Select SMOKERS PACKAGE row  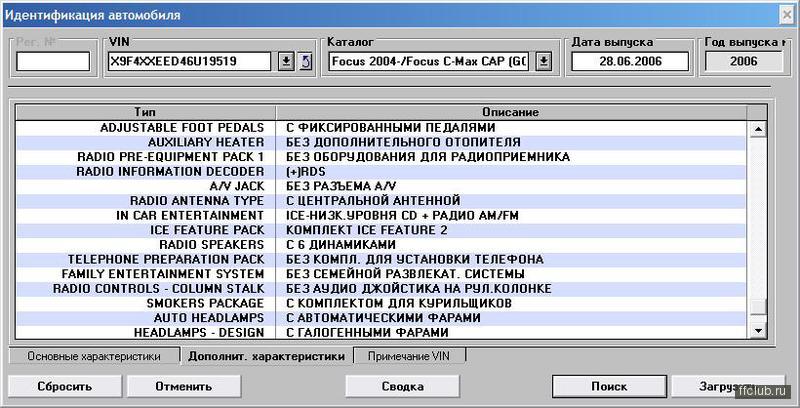pyautogui.click(x=381, y=303)
